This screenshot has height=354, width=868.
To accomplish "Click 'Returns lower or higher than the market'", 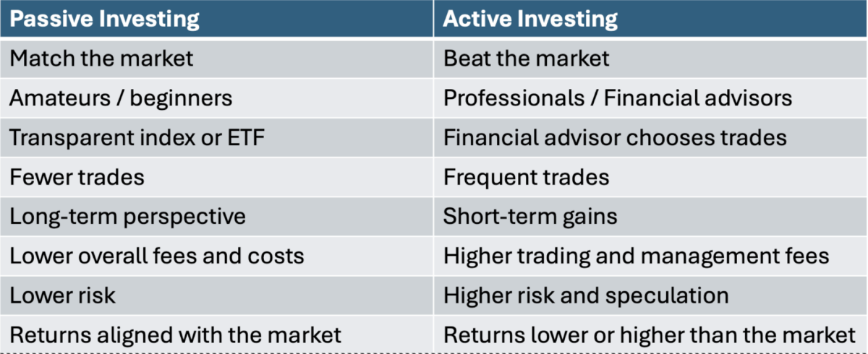I will (x=651, y=334).
